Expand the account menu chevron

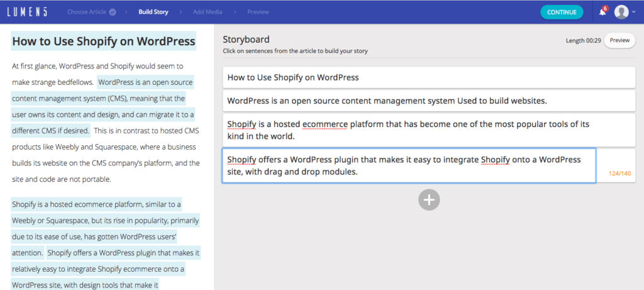click(x=634, y=13)
